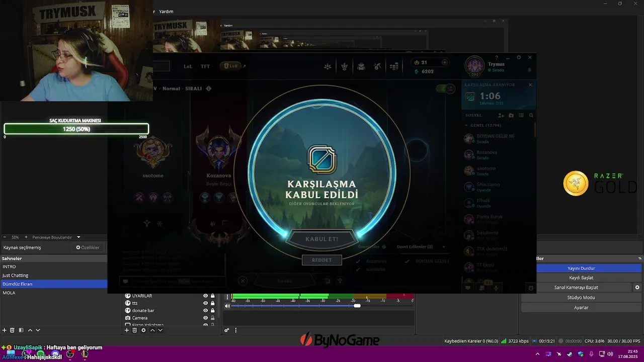
Task: Unlock the UYARILAR source
Action: 213,296
